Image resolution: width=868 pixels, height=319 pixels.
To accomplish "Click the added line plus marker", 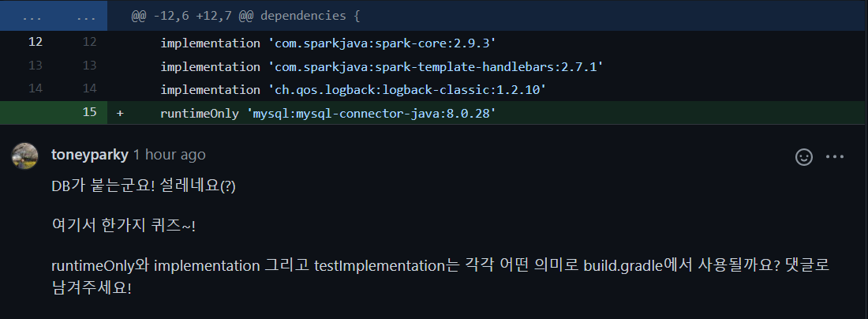I will point(120,113).
